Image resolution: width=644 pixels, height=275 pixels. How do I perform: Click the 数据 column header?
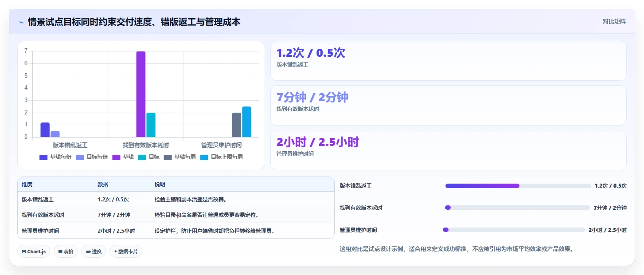coord(103,185)
